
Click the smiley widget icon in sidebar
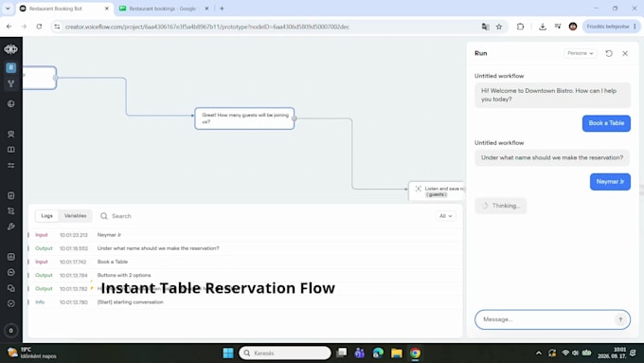pos(11,257)
